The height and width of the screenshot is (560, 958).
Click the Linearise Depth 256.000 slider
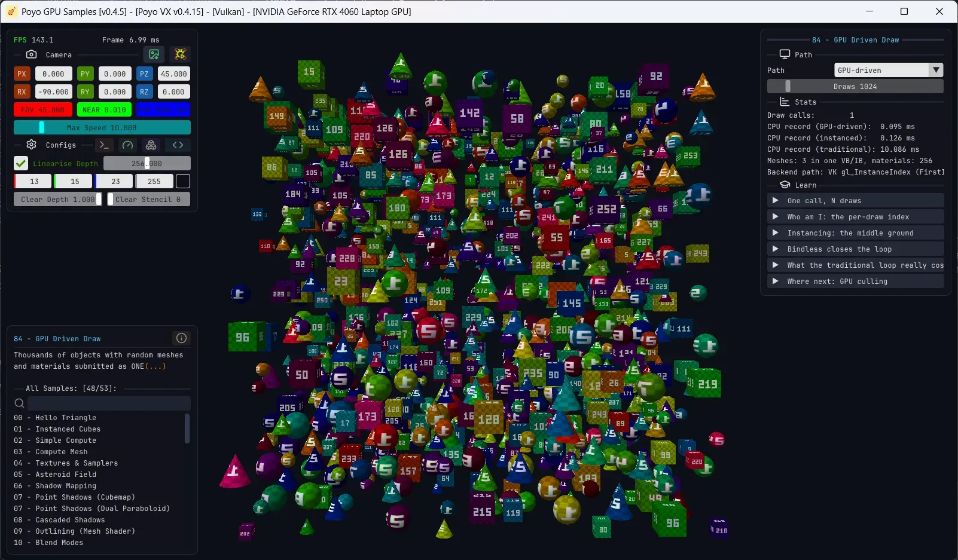[x=147, y=163]
